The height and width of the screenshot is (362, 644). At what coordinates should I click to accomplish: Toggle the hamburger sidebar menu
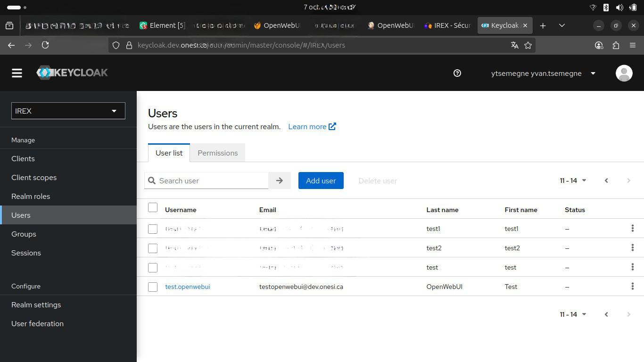pos(17,73)
